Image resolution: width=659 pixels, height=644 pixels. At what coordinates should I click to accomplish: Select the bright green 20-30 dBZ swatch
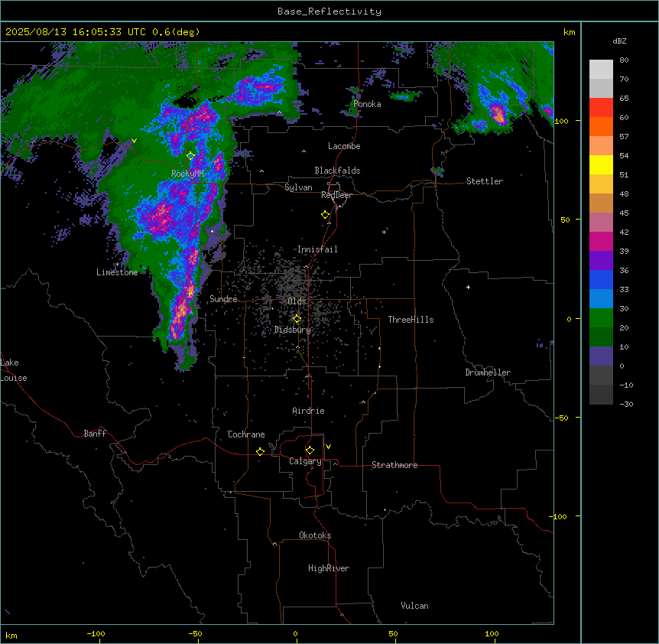click(x=601, y=318)
